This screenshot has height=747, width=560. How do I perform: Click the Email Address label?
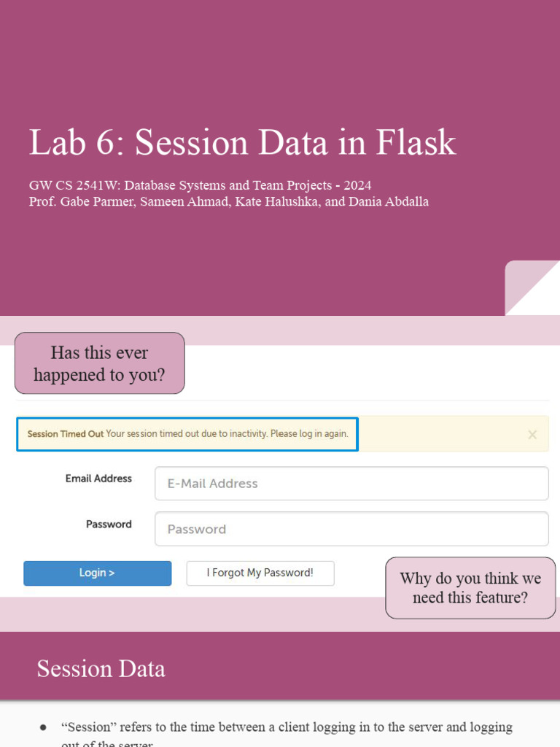pyautogui.click(x=98, y=479)
